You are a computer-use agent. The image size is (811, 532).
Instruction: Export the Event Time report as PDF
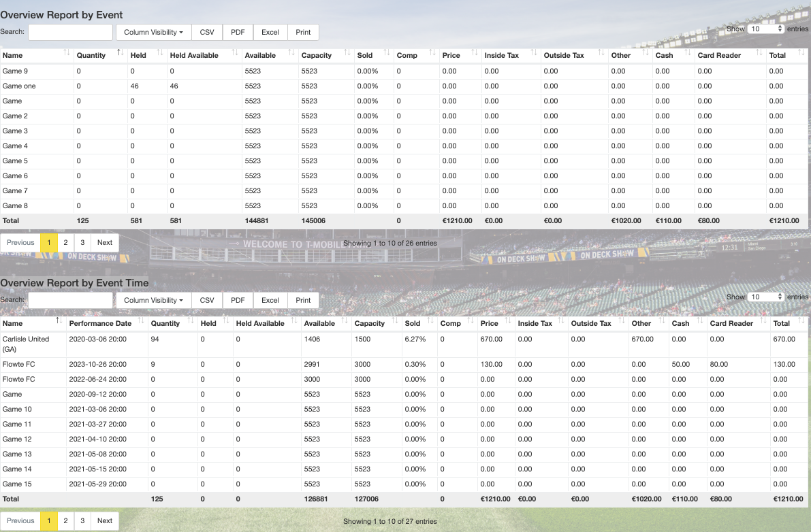tap(238, 300)
